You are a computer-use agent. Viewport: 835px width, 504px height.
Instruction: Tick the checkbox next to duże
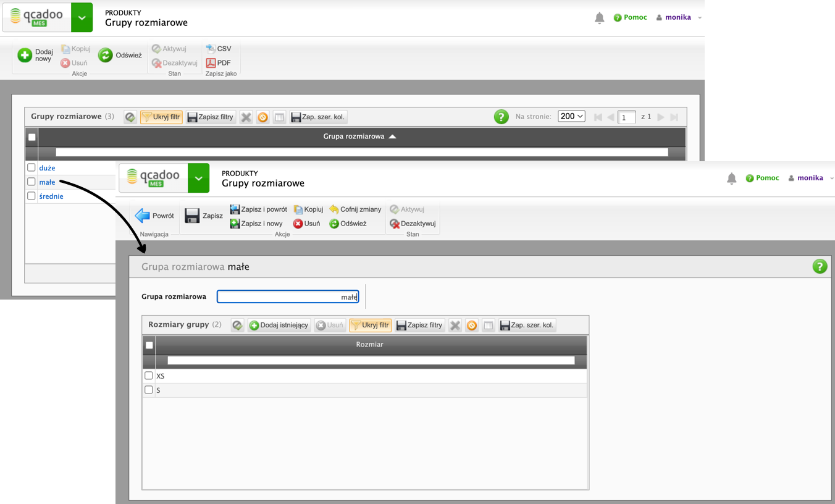coord(31,167)
